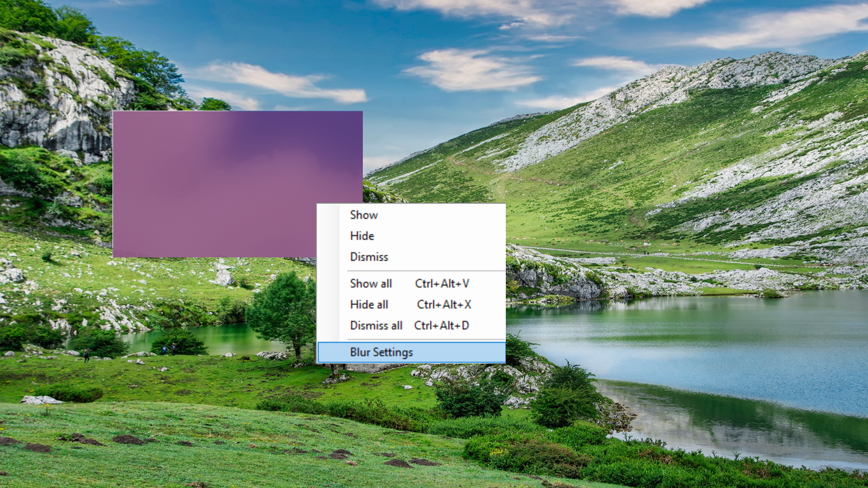Select Show in the context menu
Viewport: 868px width, 488px height.
click(x=364, y=215)
